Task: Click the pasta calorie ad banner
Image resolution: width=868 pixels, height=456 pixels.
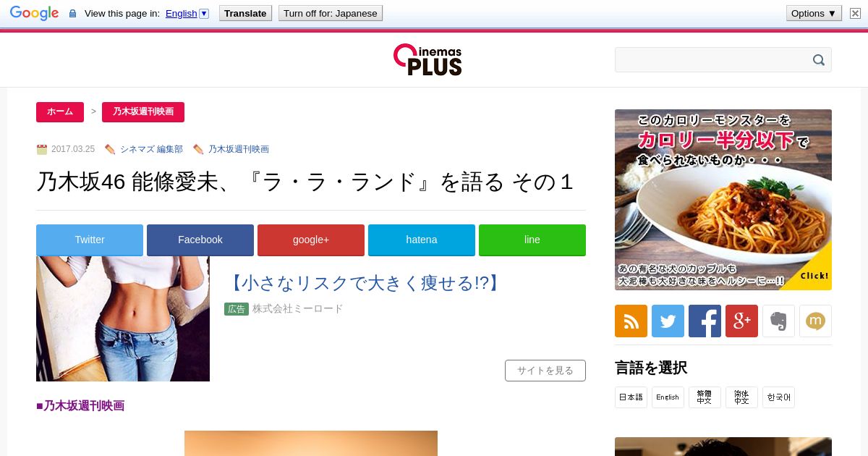Action: click(x=723, y=200)
